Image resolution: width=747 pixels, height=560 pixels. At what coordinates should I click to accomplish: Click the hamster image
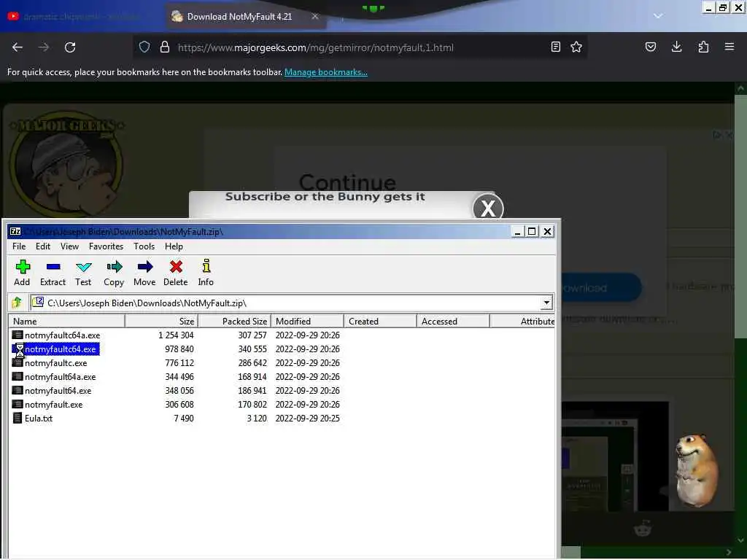(x=697, y=470)
